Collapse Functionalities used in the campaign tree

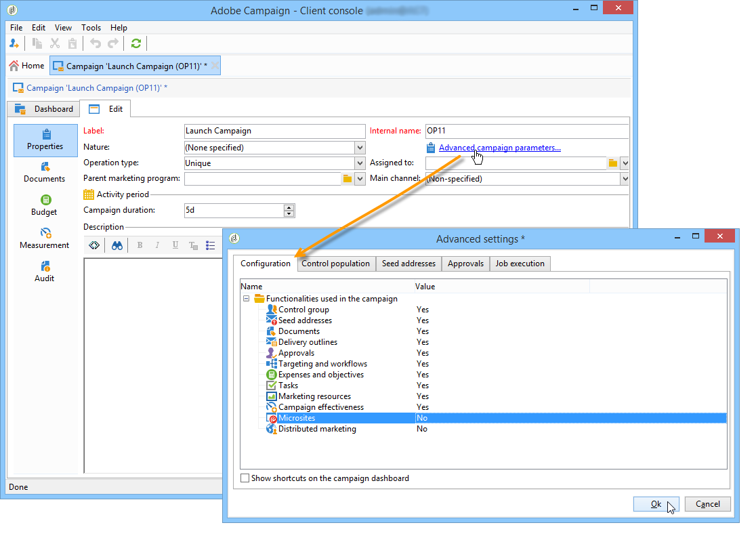(x=247, y=299)
